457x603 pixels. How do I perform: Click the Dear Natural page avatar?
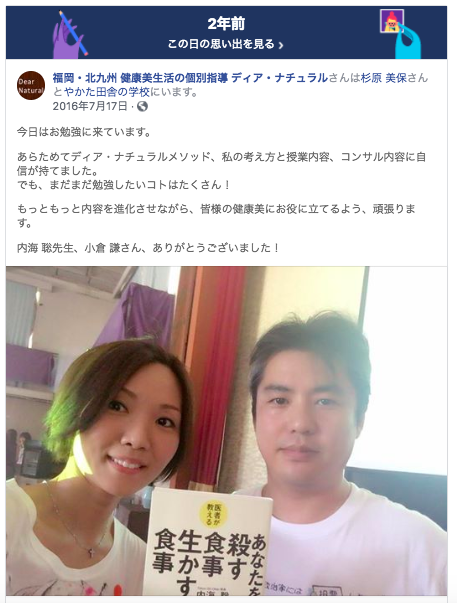[x=31, y=85]
